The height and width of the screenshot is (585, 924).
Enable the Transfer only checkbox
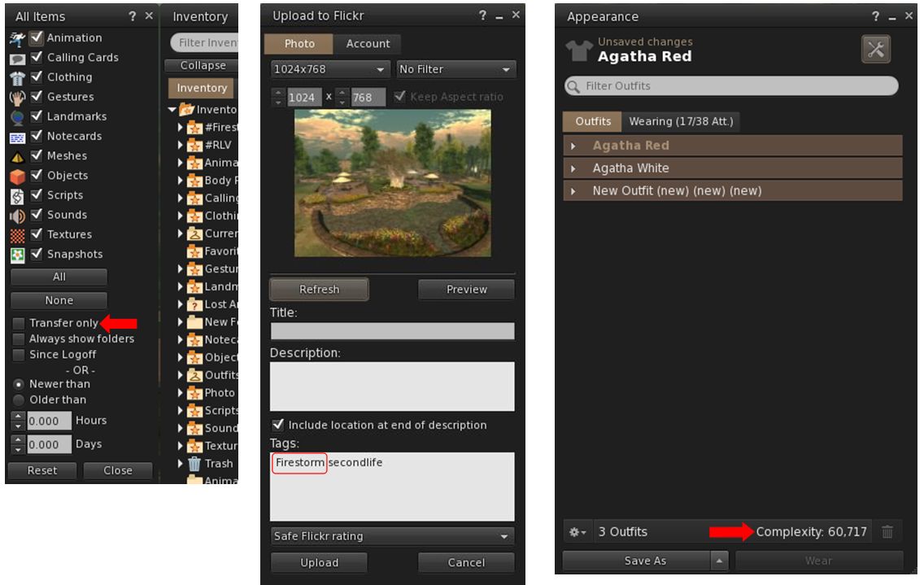click(19, 323)
